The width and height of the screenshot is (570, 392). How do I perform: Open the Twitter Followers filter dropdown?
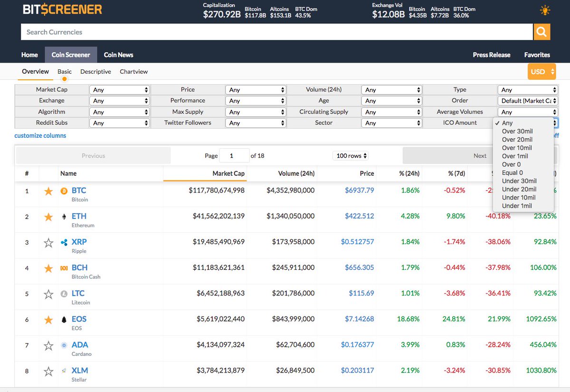(x=256, y=123)
